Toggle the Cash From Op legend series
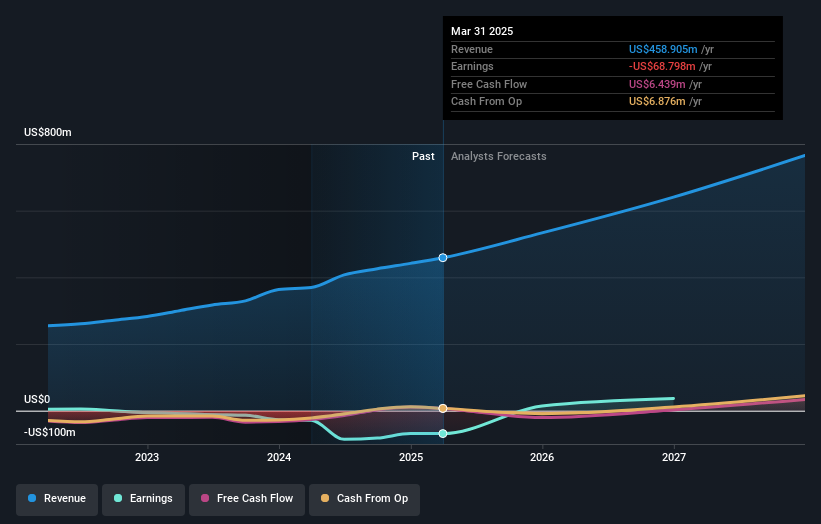 coord(364,499)
